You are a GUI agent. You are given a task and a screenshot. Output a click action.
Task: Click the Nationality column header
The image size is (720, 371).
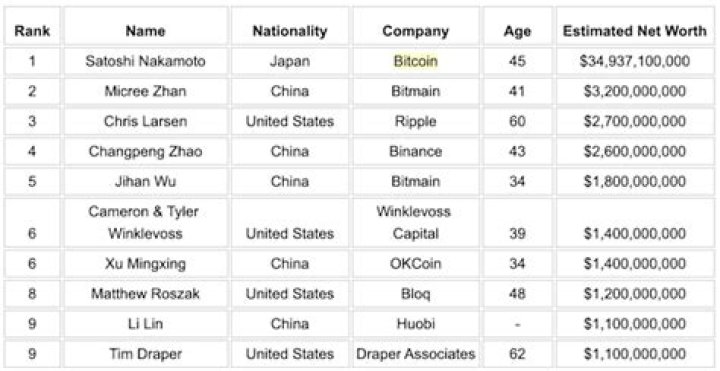[x=290, y=31]
